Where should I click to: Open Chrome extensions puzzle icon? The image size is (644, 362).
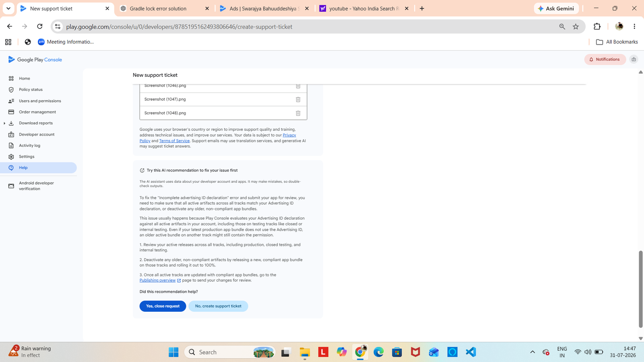click(597, 27)
